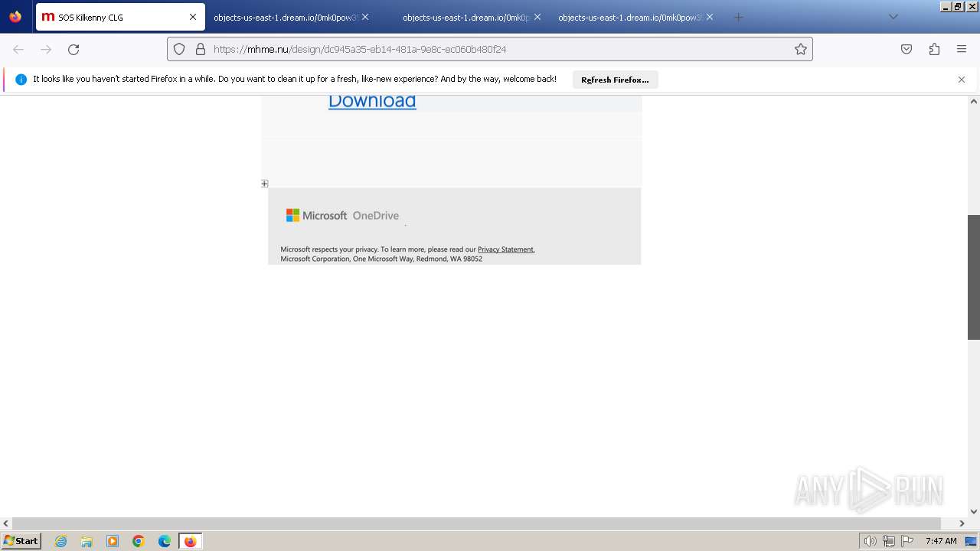
Task: Launch Internet Explorer from the taskbar
Action: tap(61, 541)
